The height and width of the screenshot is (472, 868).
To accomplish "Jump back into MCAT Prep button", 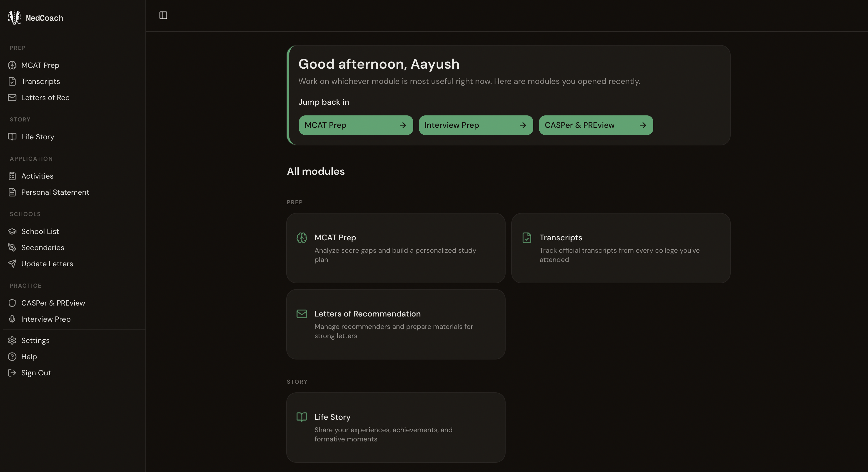I will pos(356,125).
